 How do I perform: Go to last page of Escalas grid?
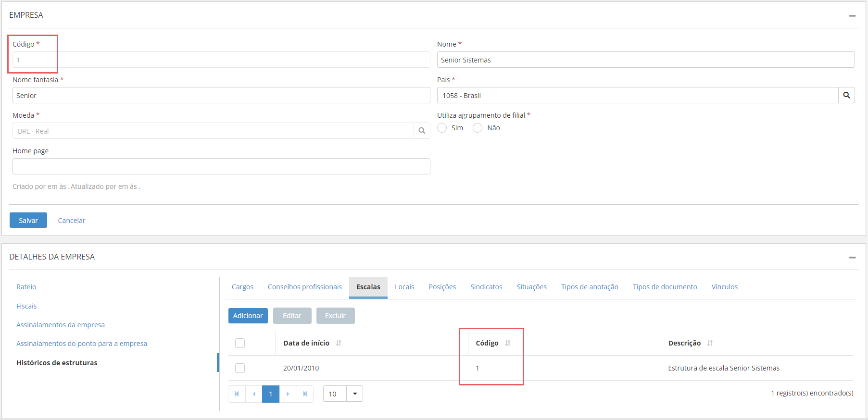[x=305, y=394]
